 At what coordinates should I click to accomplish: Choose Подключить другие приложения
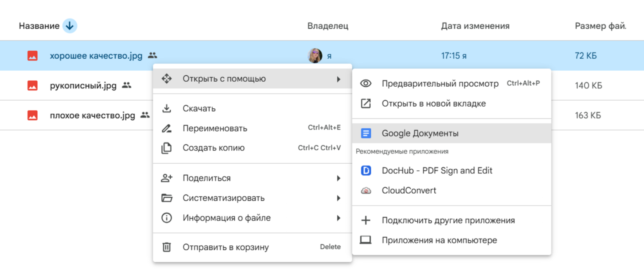(x=452, y=220)
